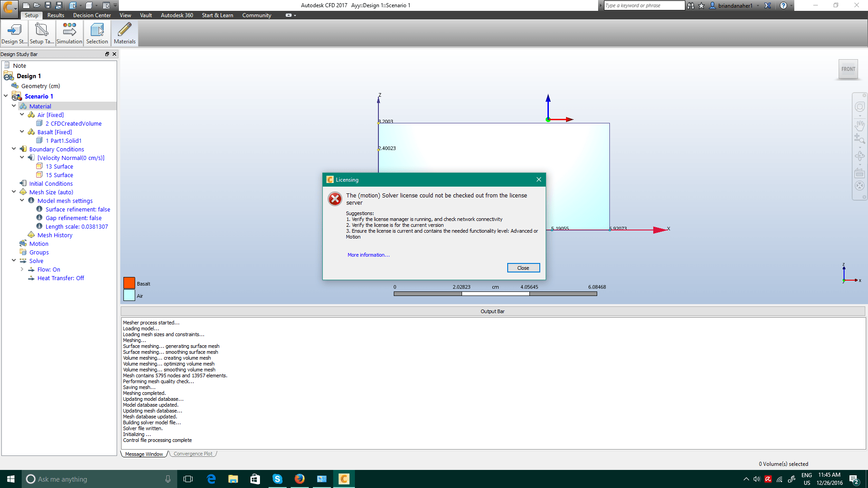Click the error icon in Licensing dialog
868x488 pixels.
335,199
